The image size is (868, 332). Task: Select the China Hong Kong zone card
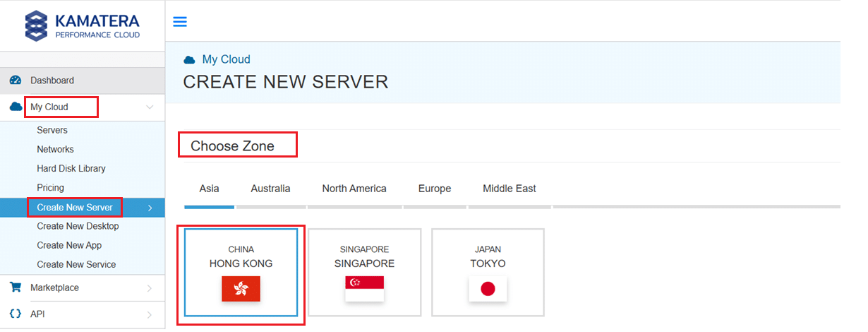pos(241,272)
